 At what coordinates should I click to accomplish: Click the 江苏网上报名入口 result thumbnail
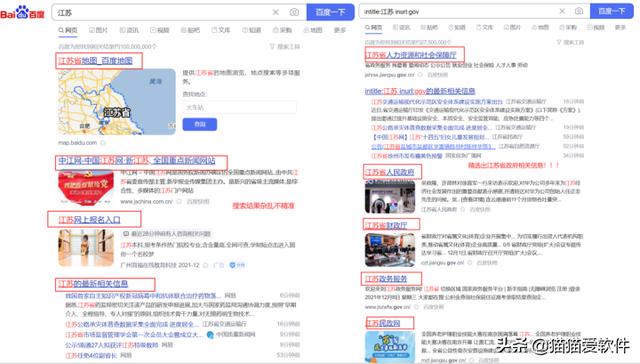click(86, 248)
